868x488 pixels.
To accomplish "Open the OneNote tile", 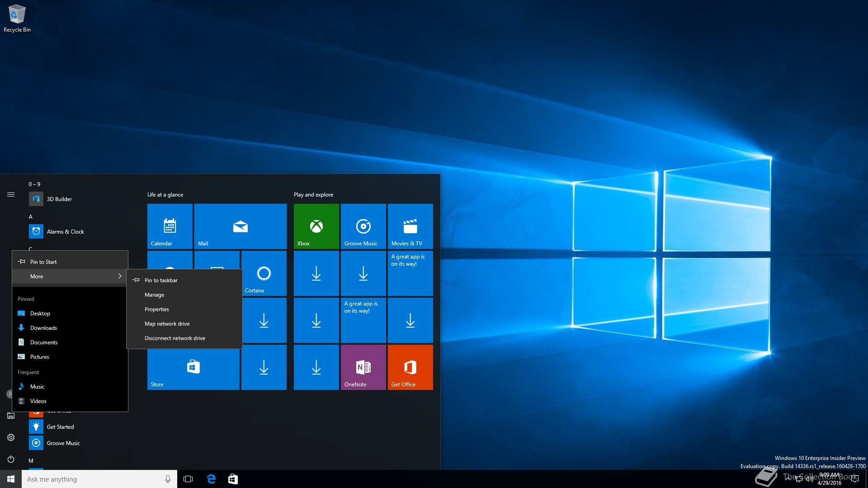I will 363,367.
